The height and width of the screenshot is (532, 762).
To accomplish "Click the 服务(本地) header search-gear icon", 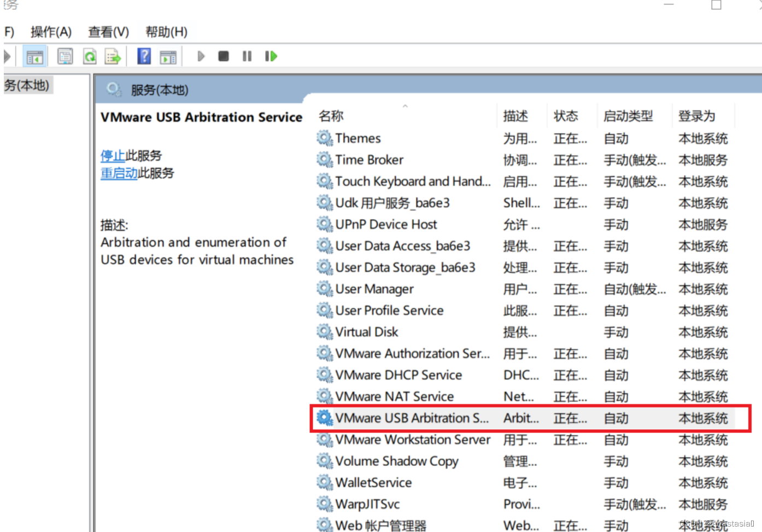I will click(114, 89).
